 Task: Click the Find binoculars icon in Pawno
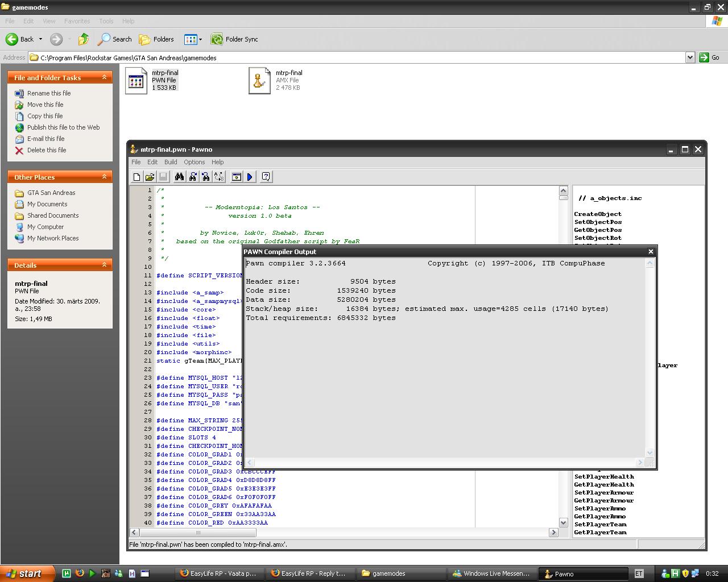[180, 177]
